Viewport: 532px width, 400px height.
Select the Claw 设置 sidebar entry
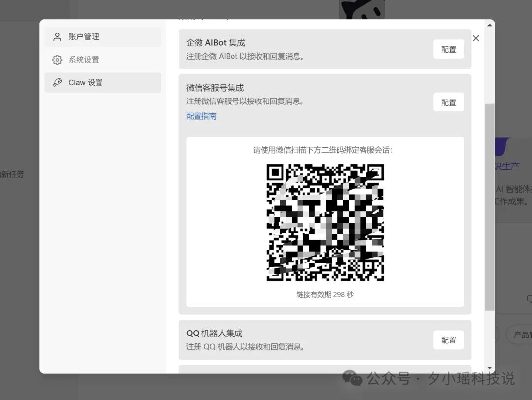85,82
